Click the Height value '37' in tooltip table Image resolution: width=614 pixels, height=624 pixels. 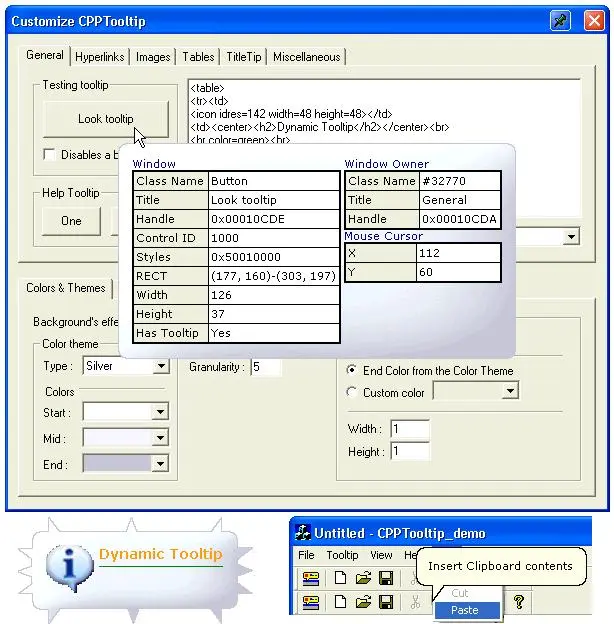(x=274, y=314)
